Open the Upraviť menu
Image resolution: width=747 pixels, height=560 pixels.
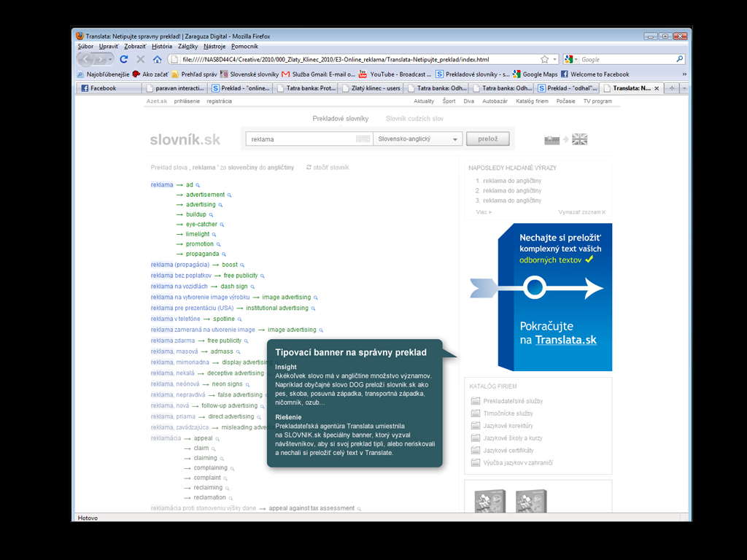109,46
